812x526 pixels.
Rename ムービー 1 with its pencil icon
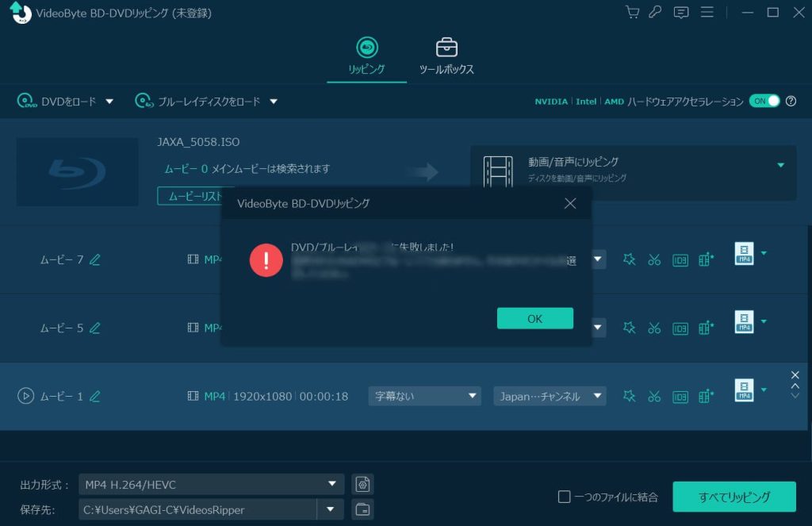(x=95, y=397)
